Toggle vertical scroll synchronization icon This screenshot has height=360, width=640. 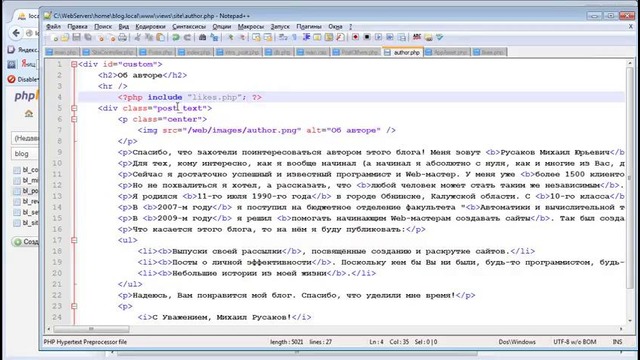(x=256, y=38)
